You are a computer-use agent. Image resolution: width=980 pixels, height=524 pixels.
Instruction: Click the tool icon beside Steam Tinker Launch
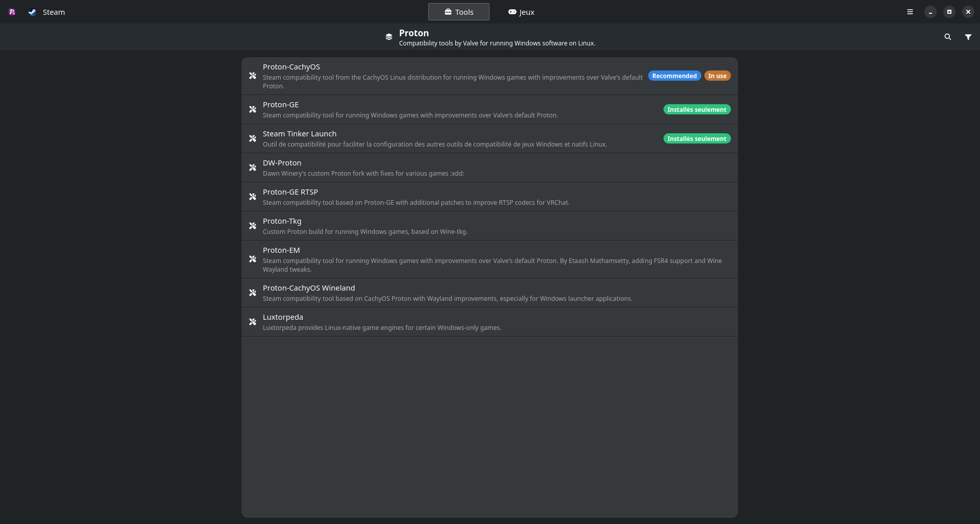tap(253, 138)
